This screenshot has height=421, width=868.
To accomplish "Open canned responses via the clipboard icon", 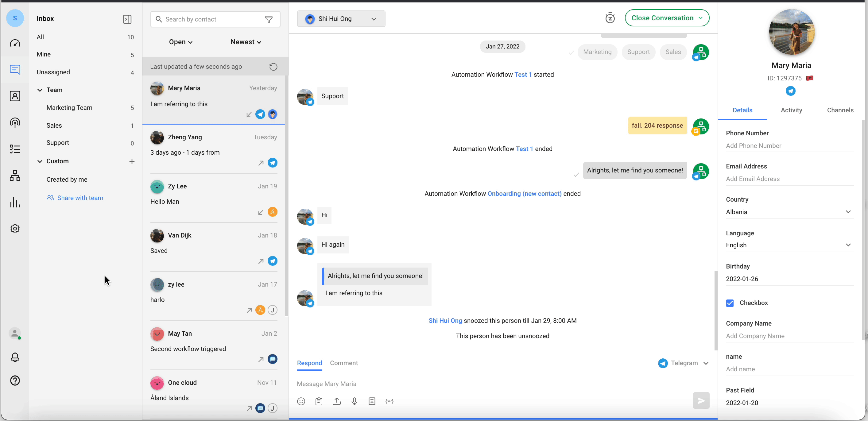I will coord(318,401).
